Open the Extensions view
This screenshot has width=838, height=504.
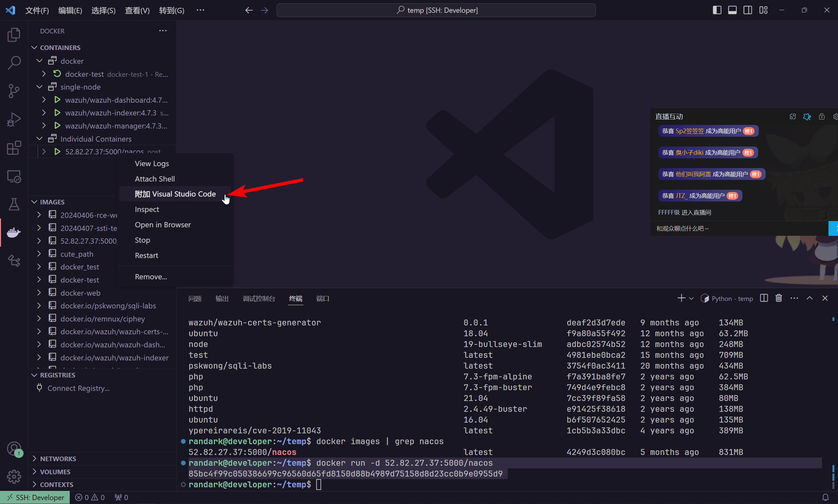click(14, 148)
